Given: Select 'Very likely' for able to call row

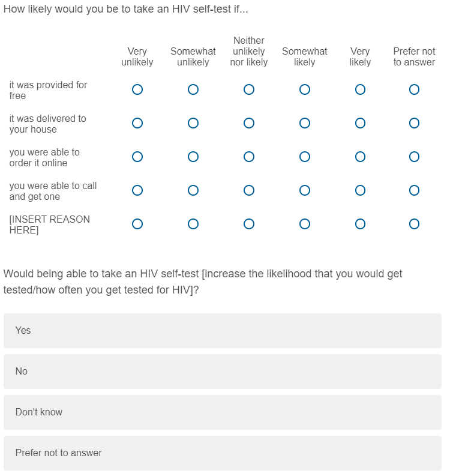Looking at the screenshot, I should [360, 190].
